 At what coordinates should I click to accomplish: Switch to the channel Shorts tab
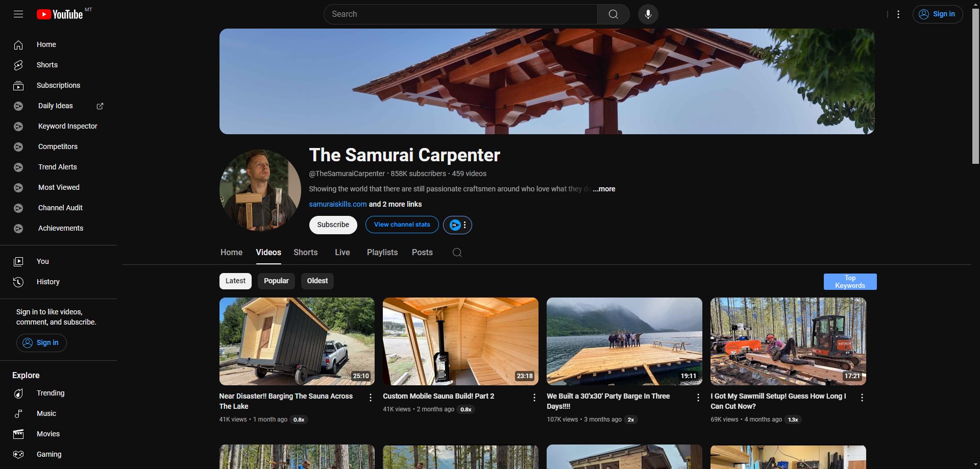[305, 253]
